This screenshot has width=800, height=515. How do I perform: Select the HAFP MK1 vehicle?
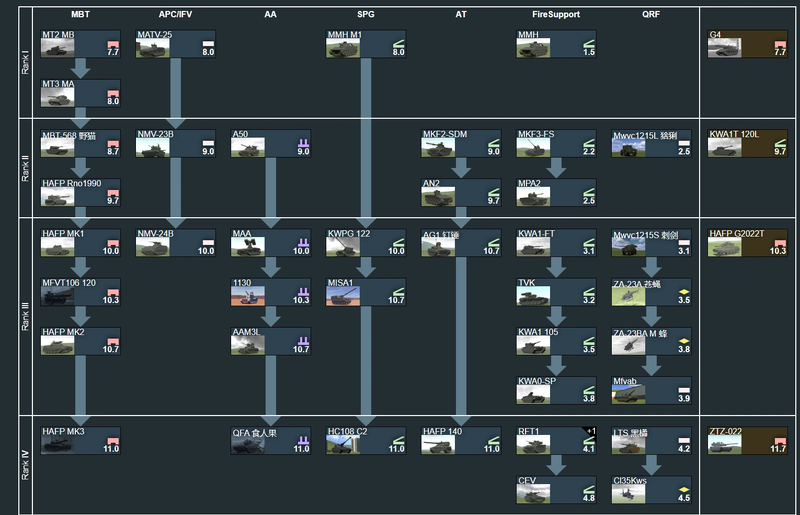[81, 242]
